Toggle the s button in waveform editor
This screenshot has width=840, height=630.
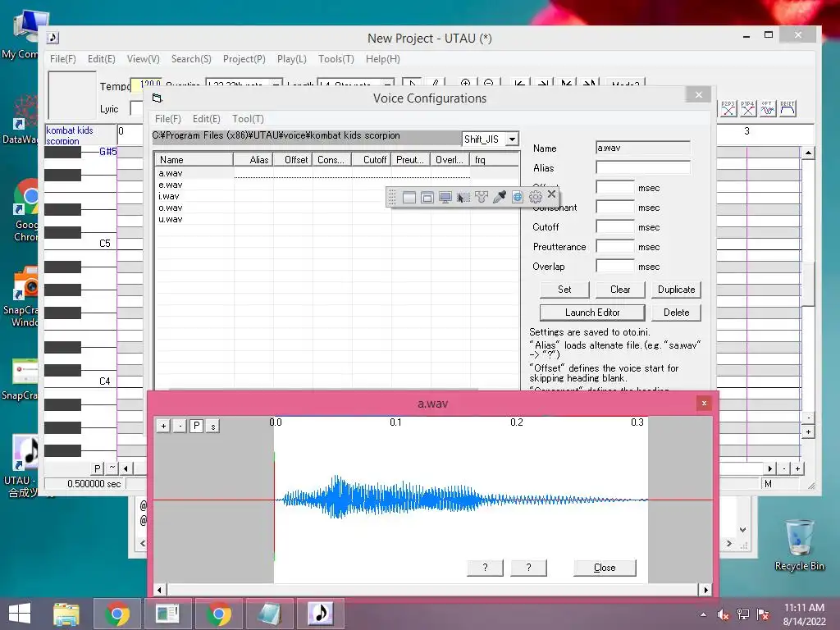(x=212, y=426)
